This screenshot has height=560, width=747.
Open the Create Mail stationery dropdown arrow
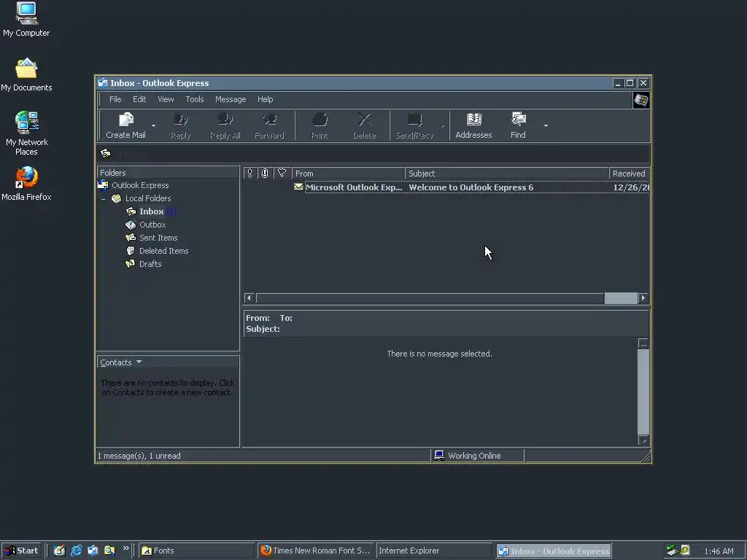(153, 125)
